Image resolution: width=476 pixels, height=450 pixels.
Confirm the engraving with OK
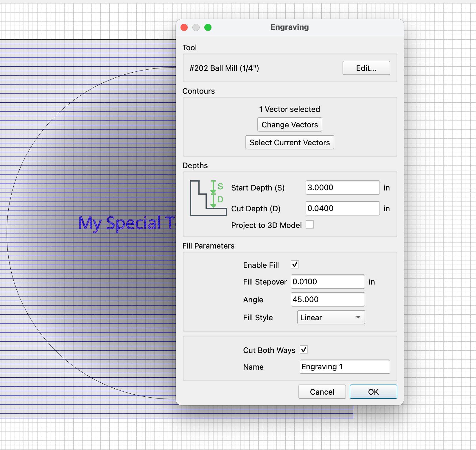click(x=373, y=392)
